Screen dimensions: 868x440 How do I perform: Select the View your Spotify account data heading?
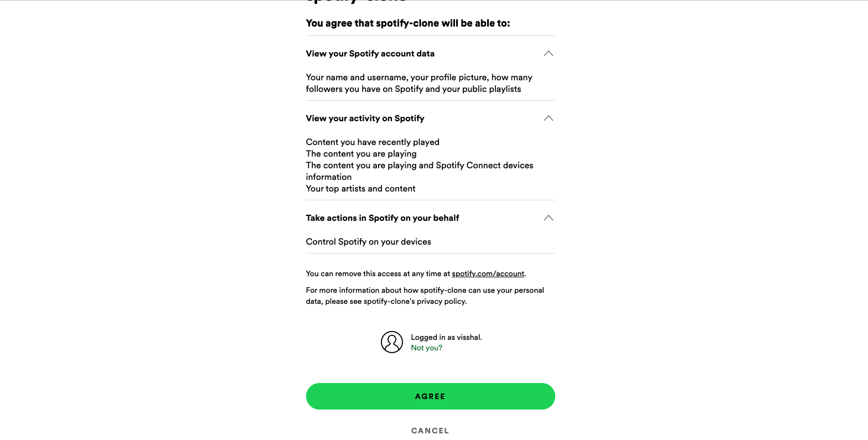(370, 54)
